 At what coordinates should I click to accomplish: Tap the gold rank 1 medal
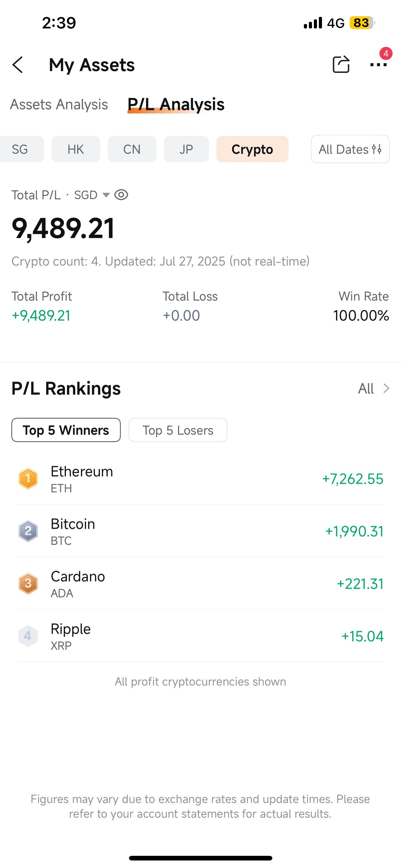(28, 478)
